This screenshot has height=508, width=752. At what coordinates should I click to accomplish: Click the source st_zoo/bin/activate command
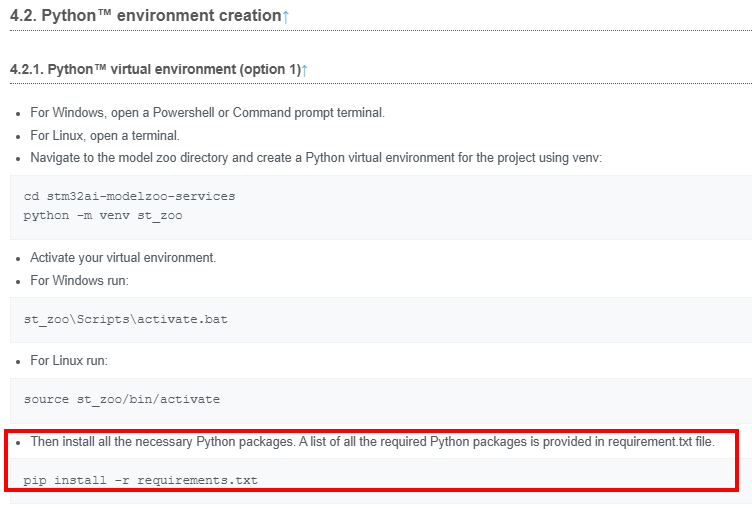pyautogui.click(x=122, y=399)
